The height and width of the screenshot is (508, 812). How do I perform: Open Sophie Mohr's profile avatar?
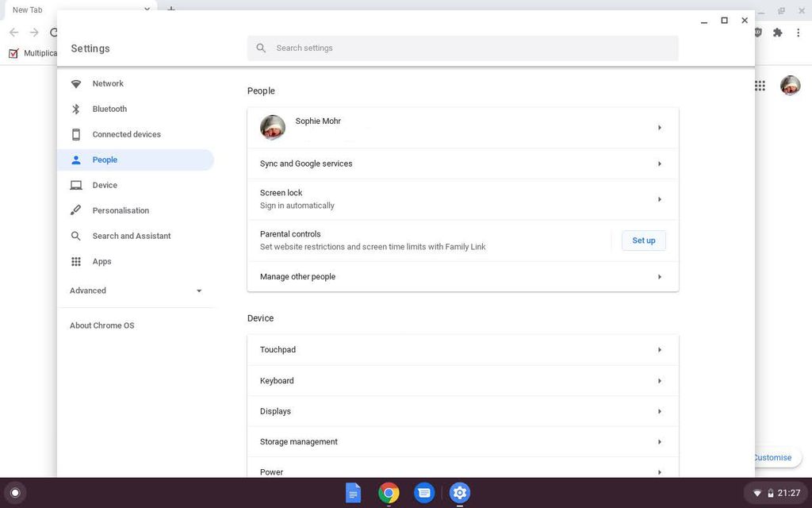(272, 127)
